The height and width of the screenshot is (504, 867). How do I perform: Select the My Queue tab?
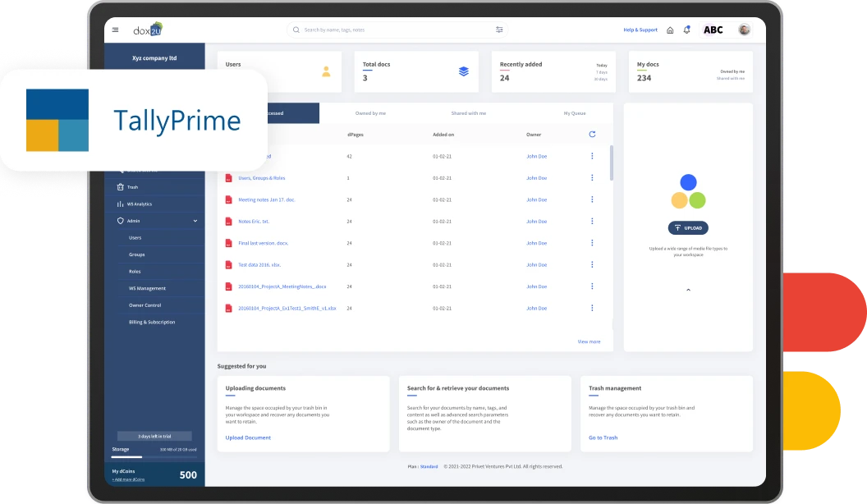575,112
